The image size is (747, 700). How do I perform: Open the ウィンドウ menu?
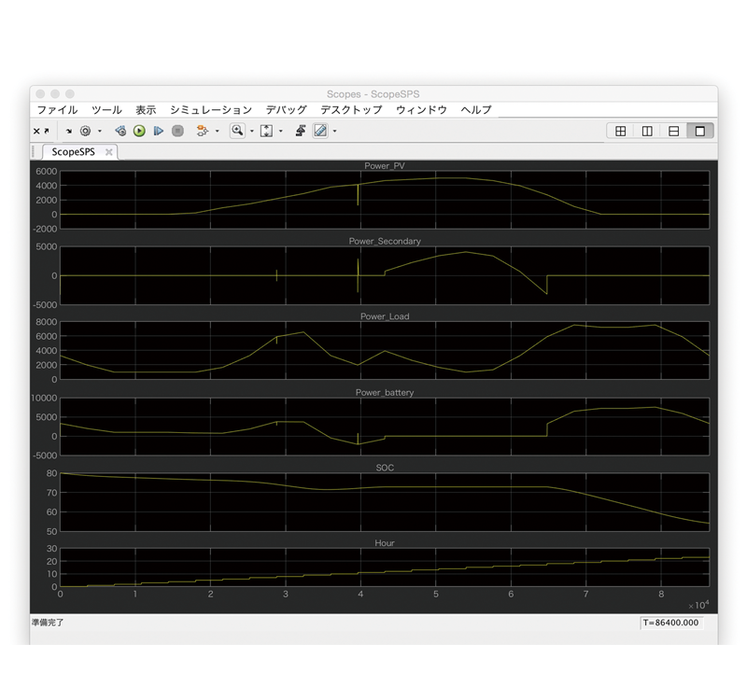pyautogui.click(x=422, y=110)
